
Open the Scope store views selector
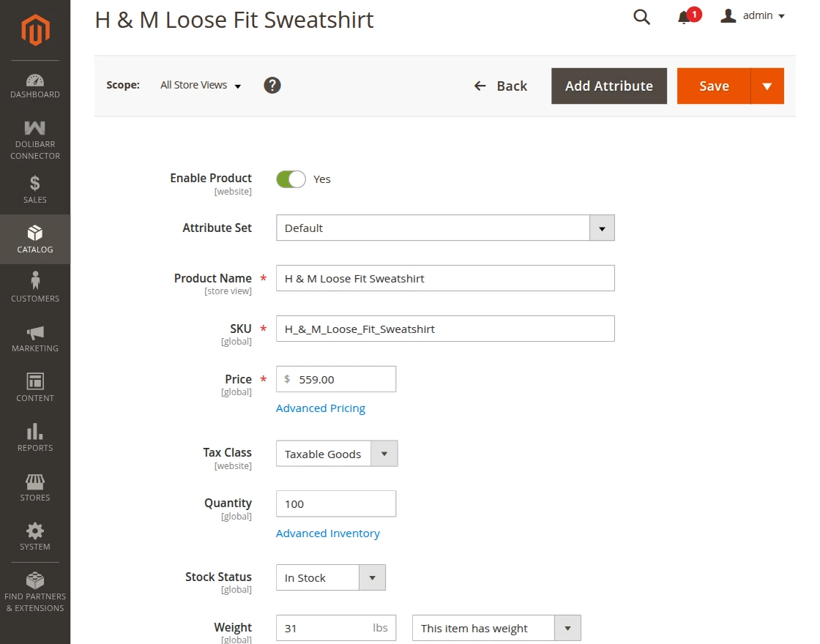[x=198, y=85]
